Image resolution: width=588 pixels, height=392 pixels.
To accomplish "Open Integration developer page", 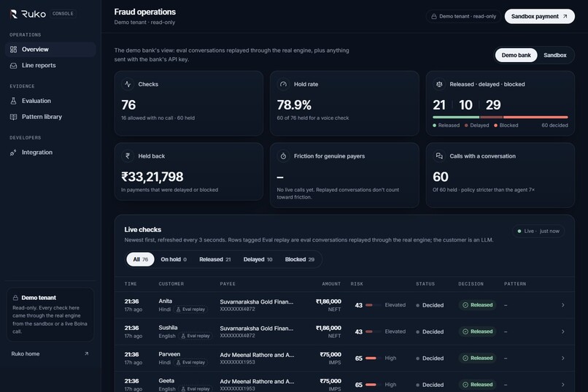I will click(x=50, y=153).
